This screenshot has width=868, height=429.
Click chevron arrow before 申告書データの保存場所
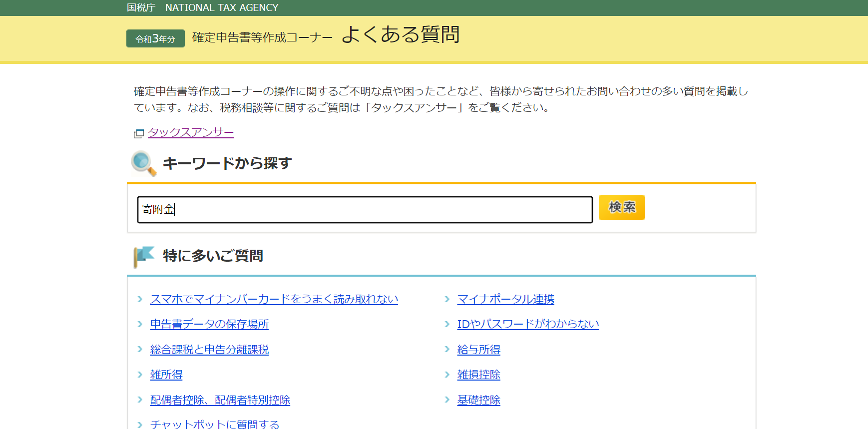(x=140, y=324)
